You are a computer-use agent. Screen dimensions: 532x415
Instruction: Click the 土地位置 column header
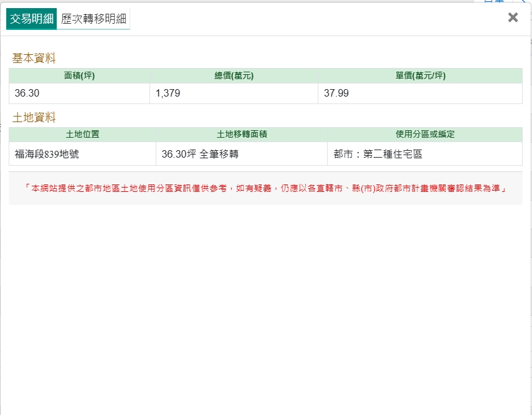tap(82, 135)
